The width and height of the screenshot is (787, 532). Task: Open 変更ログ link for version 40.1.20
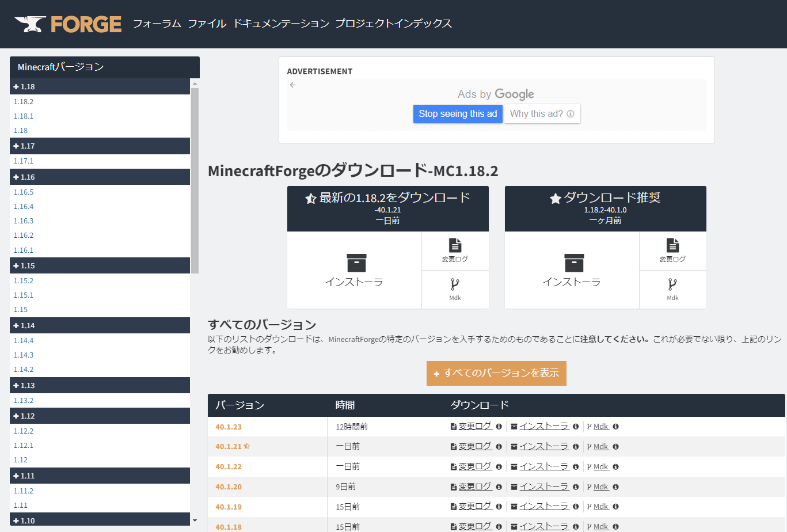(x=475, y=487)
